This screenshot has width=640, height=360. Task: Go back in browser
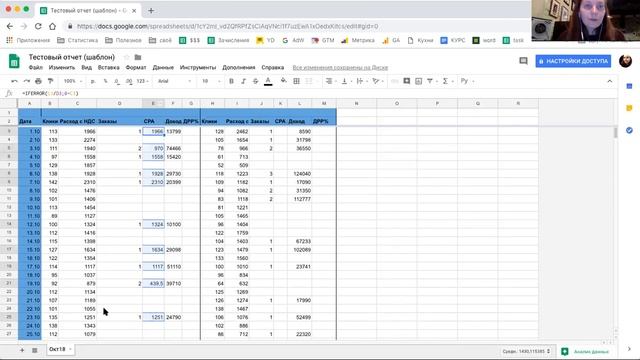[x=10, y=26]
